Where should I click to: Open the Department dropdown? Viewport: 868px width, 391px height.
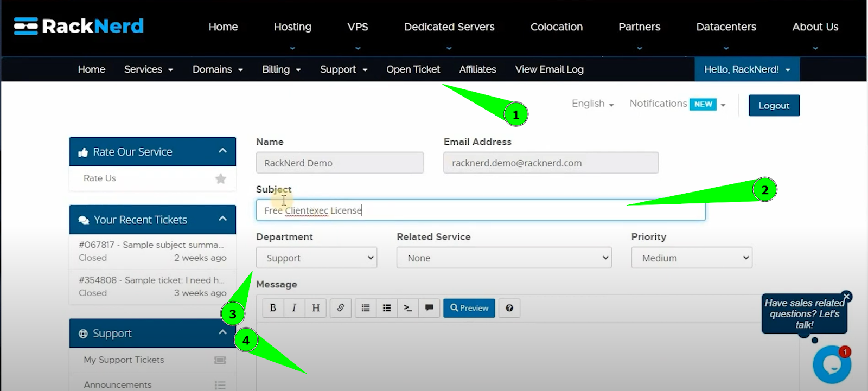(x=316, y=258)
